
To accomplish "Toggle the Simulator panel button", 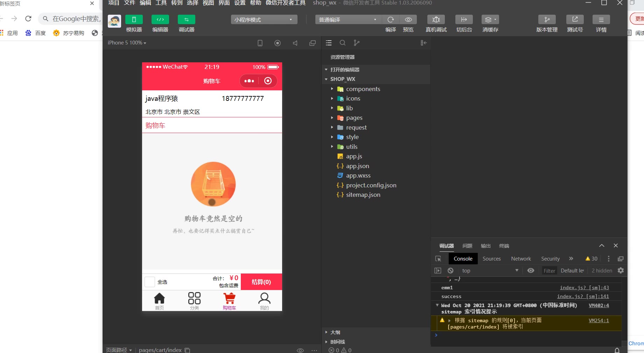I will (134, 20).
